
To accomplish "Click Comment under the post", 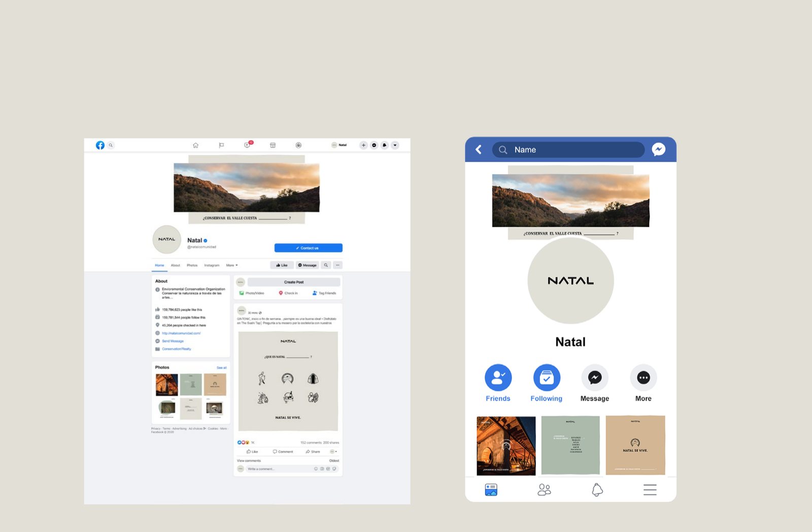I will 283,451.
